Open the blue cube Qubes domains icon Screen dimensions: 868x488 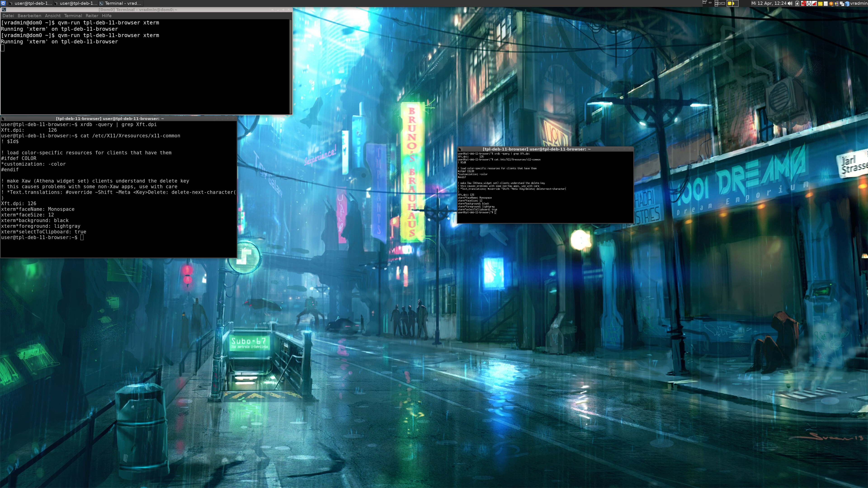tap(847, 3)
